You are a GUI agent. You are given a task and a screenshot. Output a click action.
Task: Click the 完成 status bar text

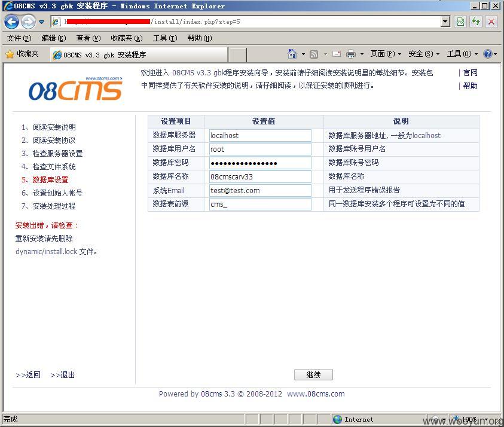10,419
